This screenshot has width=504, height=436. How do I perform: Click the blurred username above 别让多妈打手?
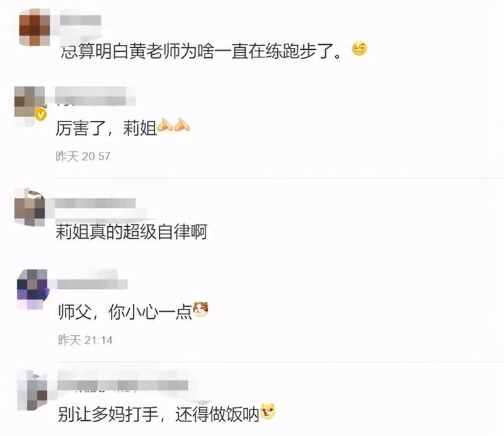coord(123,385)
